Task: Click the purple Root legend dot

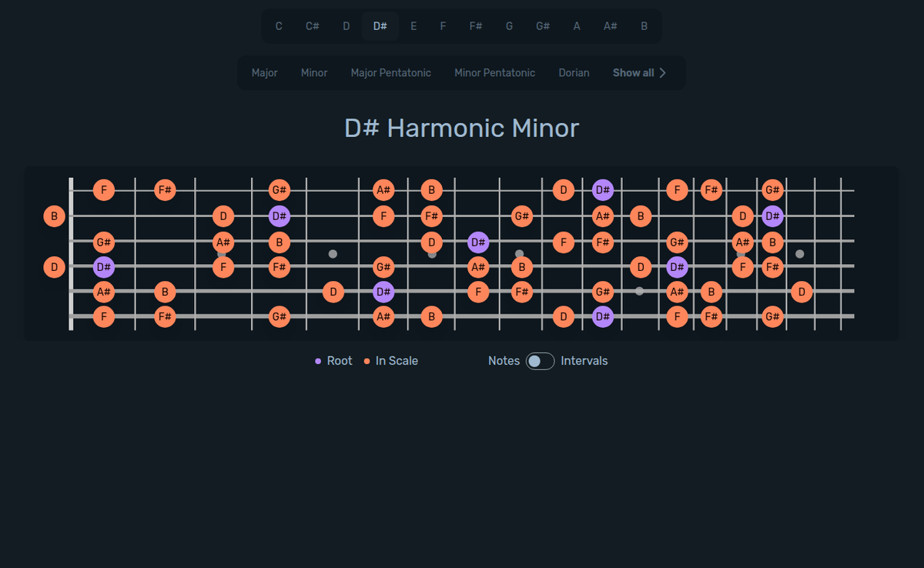Action: pos(319,360)
